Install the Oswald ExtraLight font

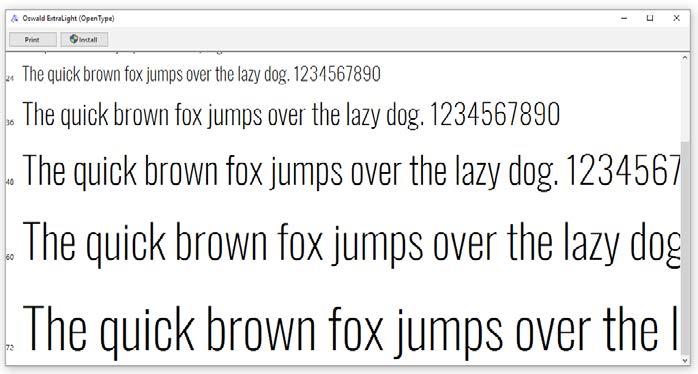pos(84,40)
